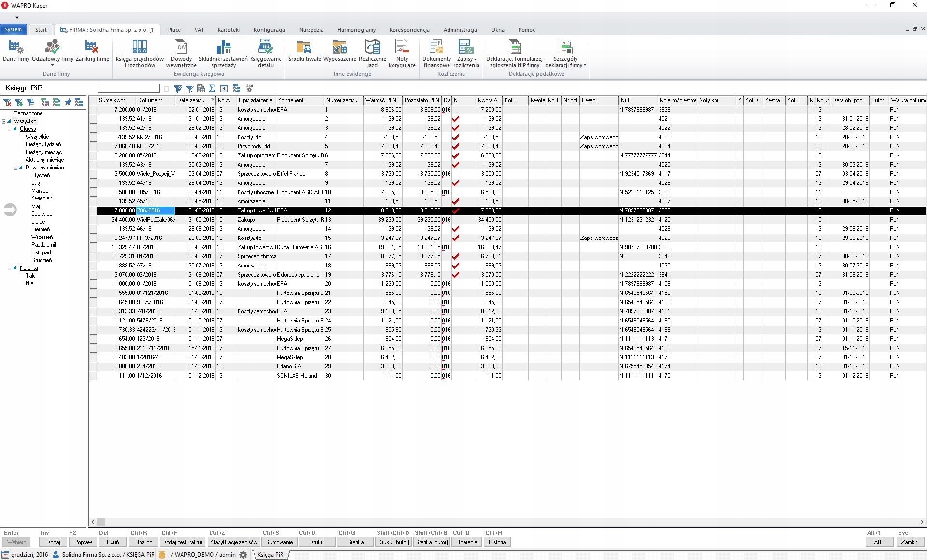Switch to the Harmonogramy tab
This screenshot has height=560, width=927.
356,30
